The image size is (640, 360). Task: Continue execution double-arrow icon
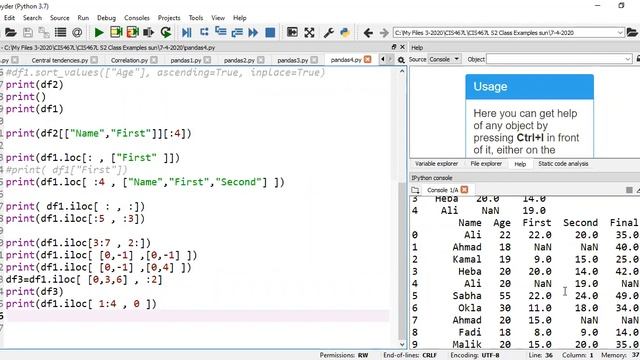[x=253, y=33]
